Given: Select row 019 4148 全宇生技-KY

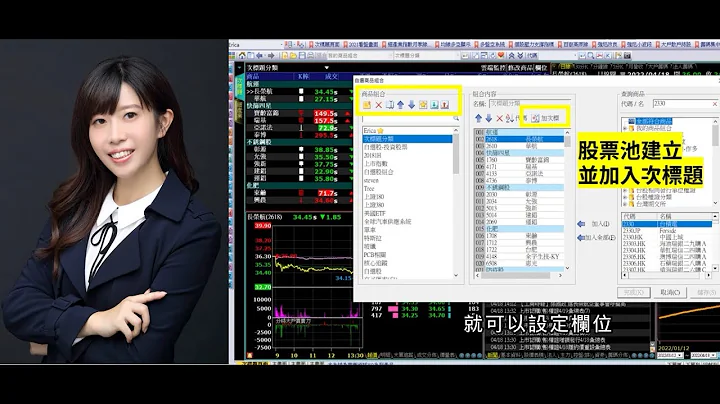Looking at the screenshot, I should (519, 256).
